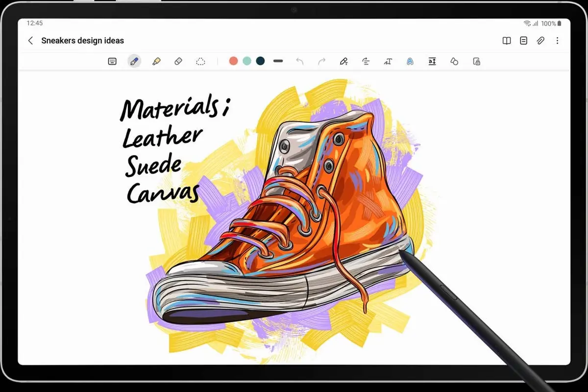Screen dimensions: 588x392
Task: Open the text style A icon
Action: click(410, 61)
